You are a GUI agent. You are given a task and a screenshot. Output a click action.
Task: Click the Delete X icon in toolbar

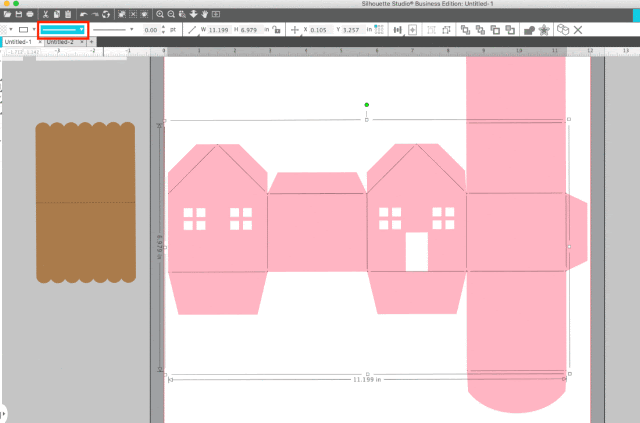578,30
